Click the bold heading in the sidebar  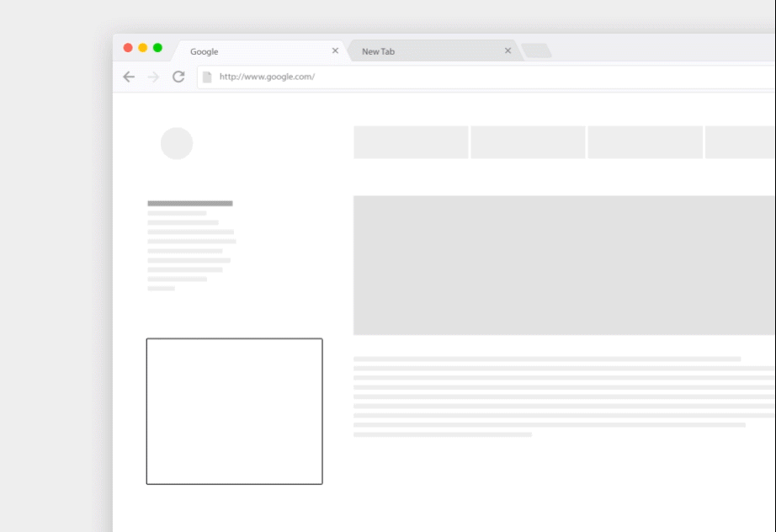click(x=189, y=203)
